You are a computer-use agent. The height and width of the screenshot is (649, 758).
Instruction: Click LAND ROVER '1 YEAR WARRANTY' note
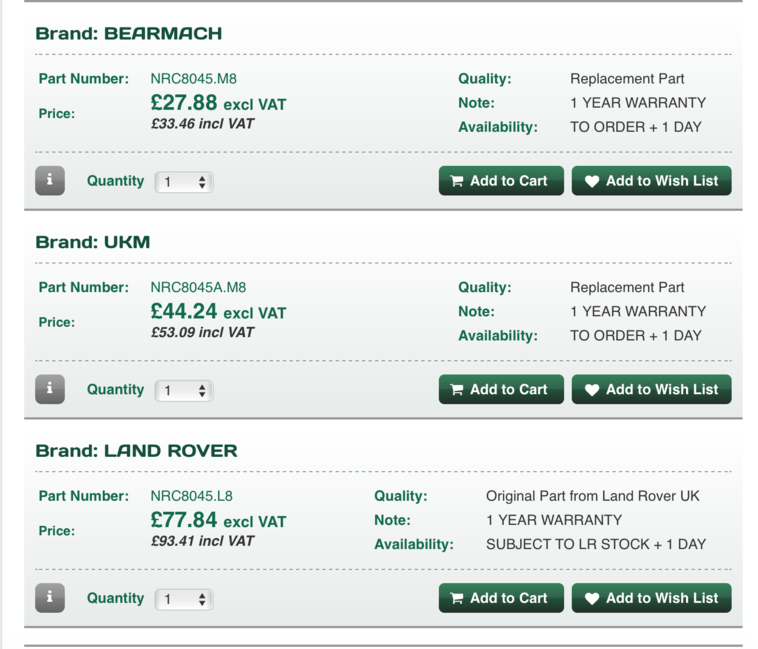tap(554, 520)
